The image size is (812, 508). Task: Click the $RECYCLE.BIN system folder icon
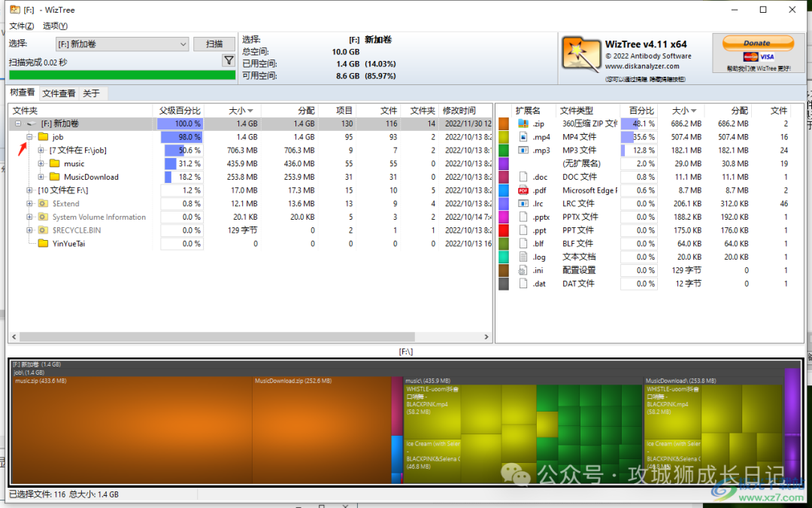(x=44, y=230)
